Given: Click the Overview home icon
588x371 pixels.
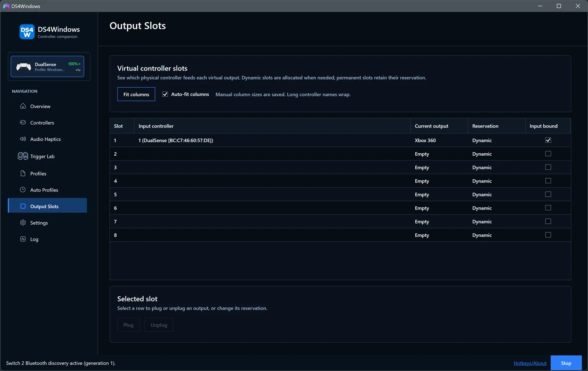Looking at the screenshot, I should point(23,106).
